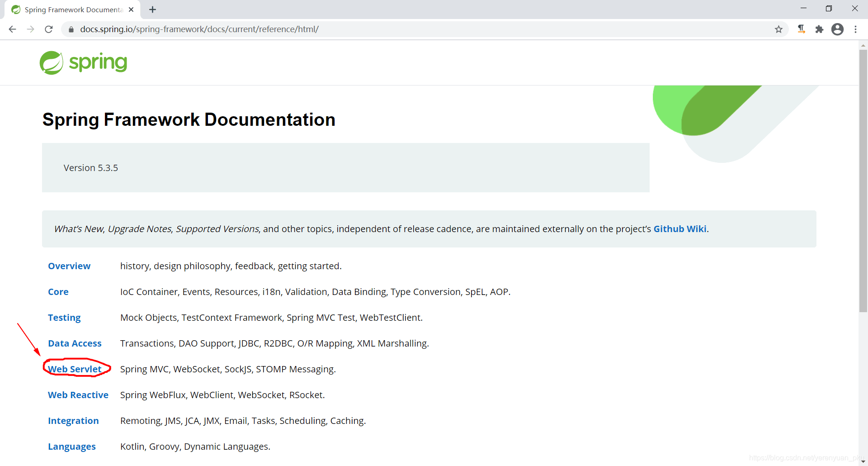
Task: Reload the Spring docs page
Action: click(x=49, y=29)
